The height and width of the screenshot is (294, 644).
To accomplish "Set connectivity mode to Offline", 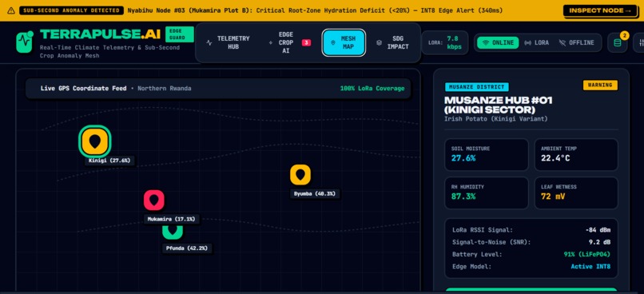I will (576, 42).
